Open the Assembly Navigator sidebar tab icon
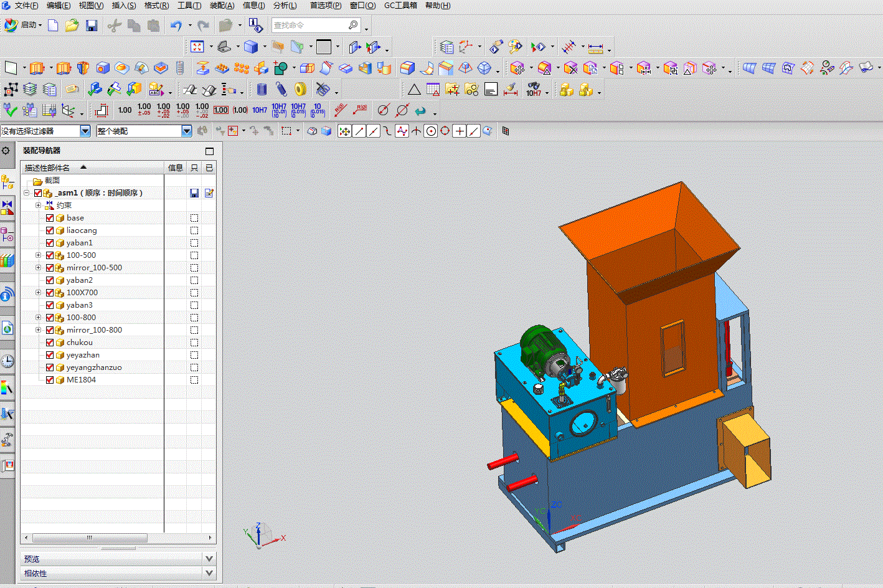Viewport: 883px width, 588px height. coord(7,182)
